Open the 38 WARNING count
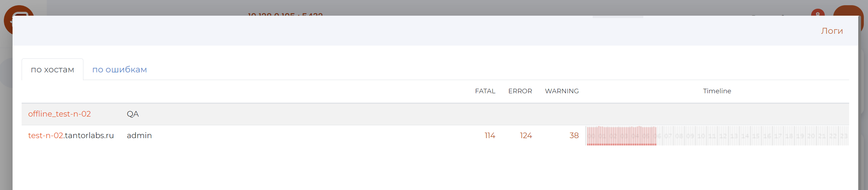Viewport: 868px width, 190px height. tap(574, 136)
